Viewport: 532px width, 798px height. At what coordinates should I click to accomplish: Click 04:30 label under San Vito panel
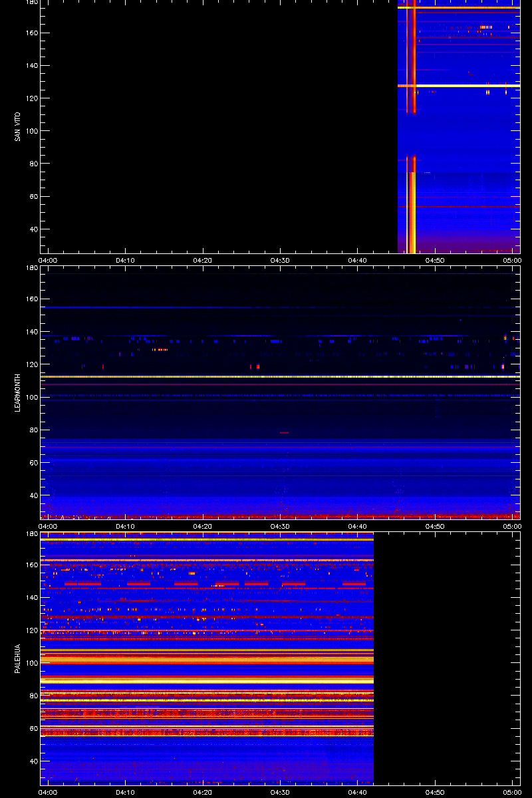click(x=280, y=260)
